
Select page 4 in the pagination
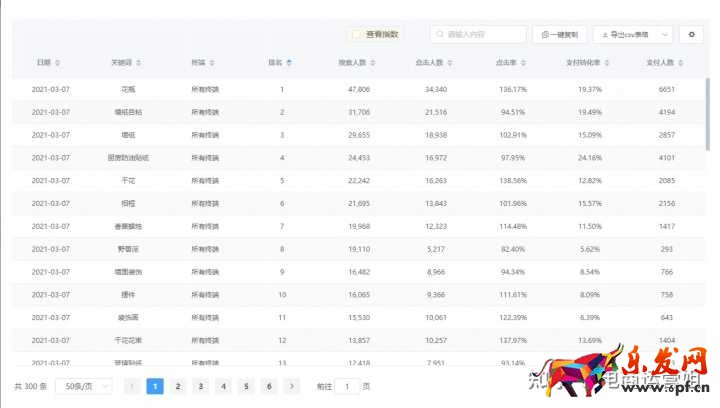click(x=223, y=386)
